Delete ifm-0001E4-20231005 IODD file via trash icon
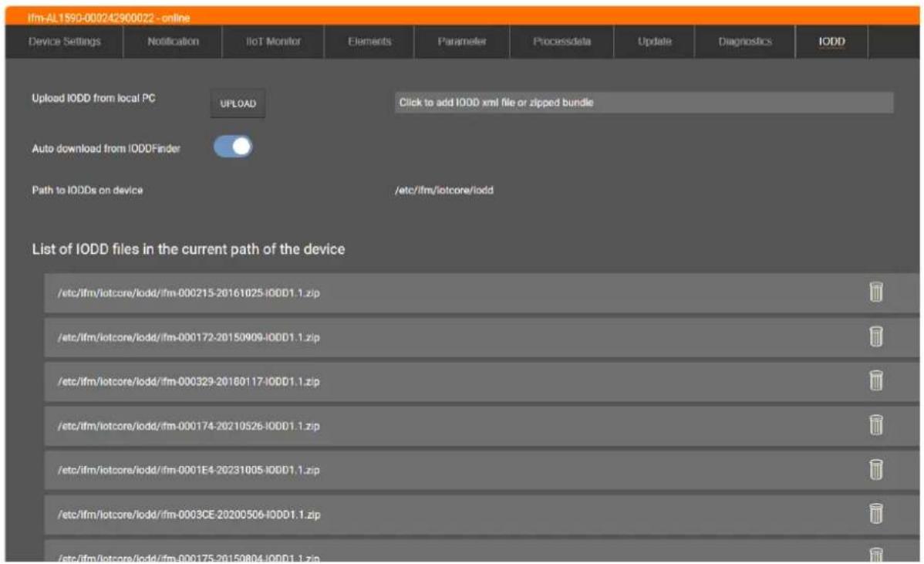This screenshot has width=924, height=564. (x=875, y=469)
